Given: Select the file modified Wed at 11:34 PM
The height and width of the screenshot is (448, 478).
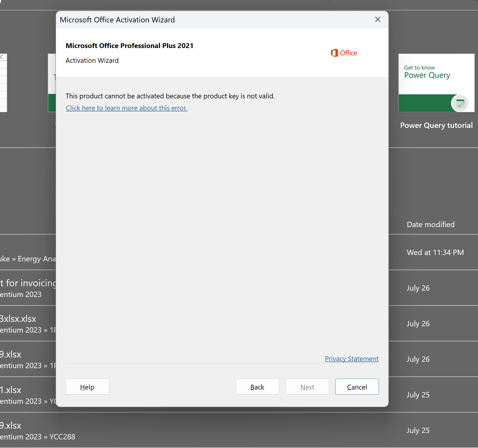Looking at the screenshot, I should (x=435, y=252).
